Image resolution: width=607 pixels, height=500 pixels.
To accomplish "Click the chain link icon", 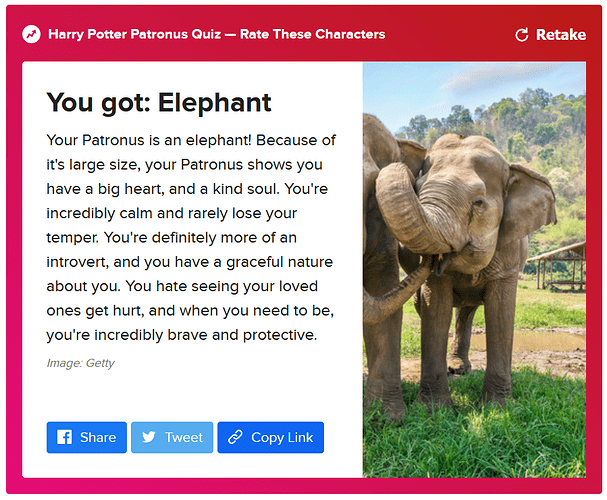I will (235, 437).
